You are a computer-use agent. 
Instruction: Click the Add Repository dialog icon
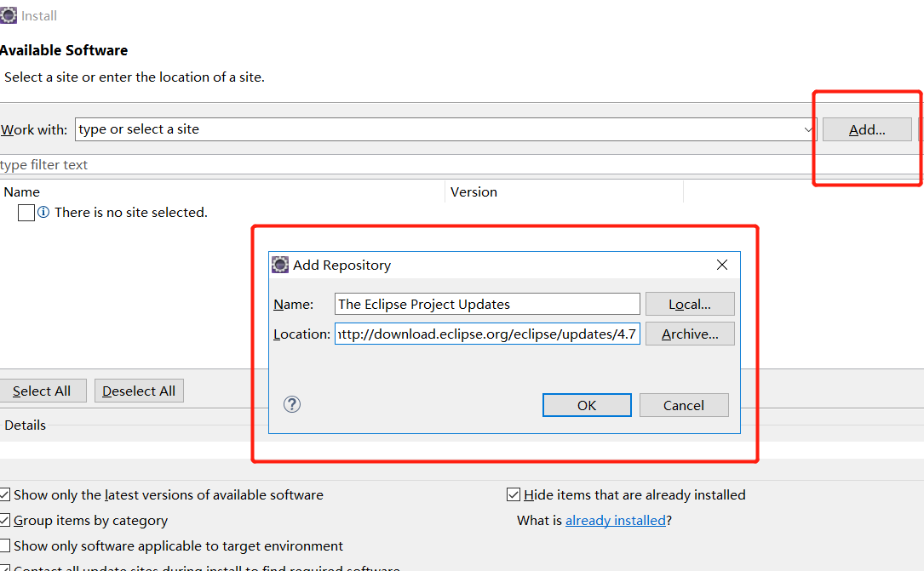point(280,265)
